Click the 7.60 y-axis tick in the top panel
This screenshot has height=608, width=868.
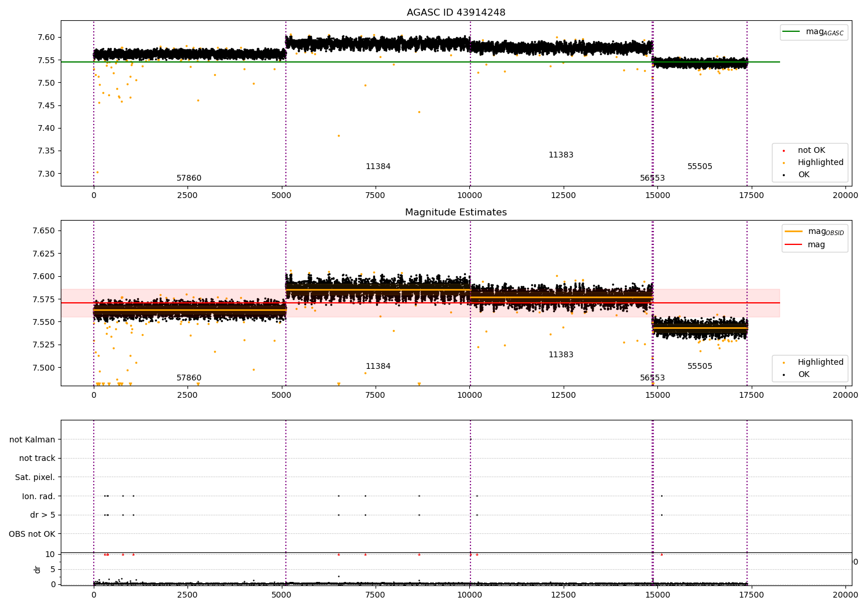[x=46, y=38]
